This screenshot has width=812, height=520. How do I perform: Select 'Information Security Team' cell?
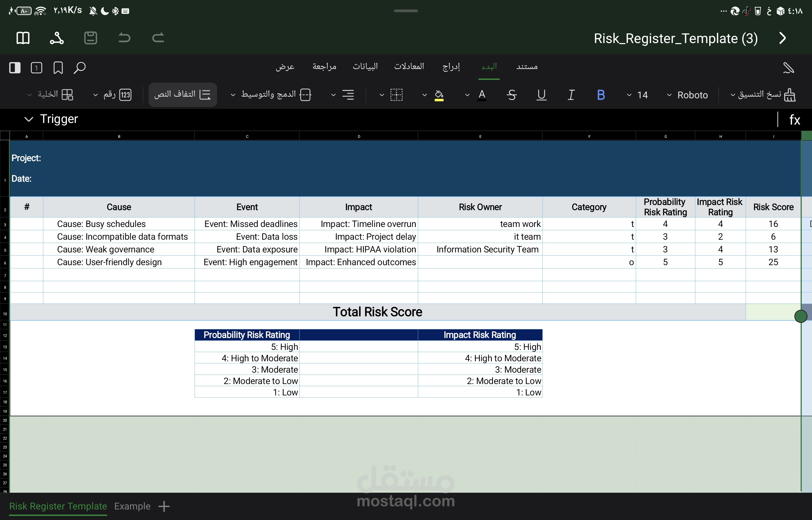(x=480, y=249)
